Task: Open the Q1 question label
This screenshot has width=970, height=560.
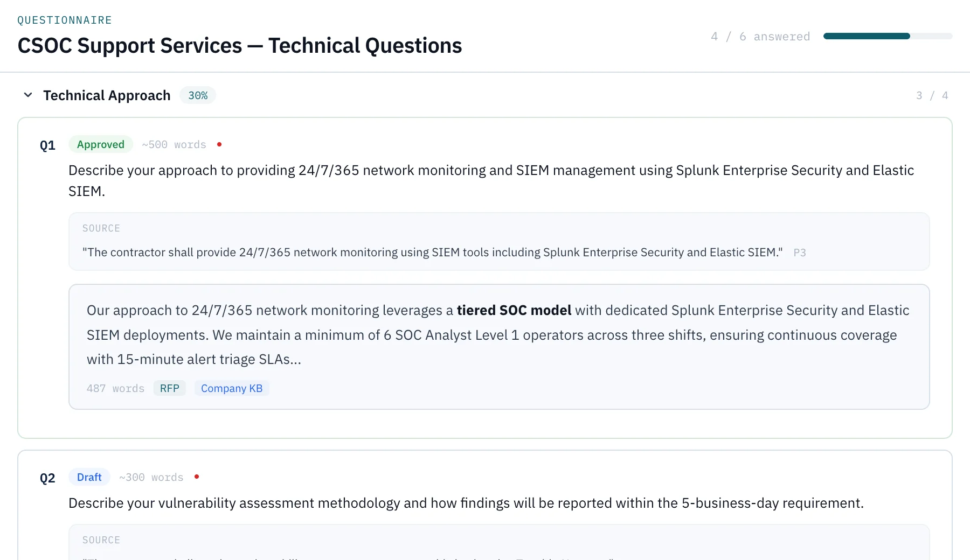Action: (x=47, y=145)
